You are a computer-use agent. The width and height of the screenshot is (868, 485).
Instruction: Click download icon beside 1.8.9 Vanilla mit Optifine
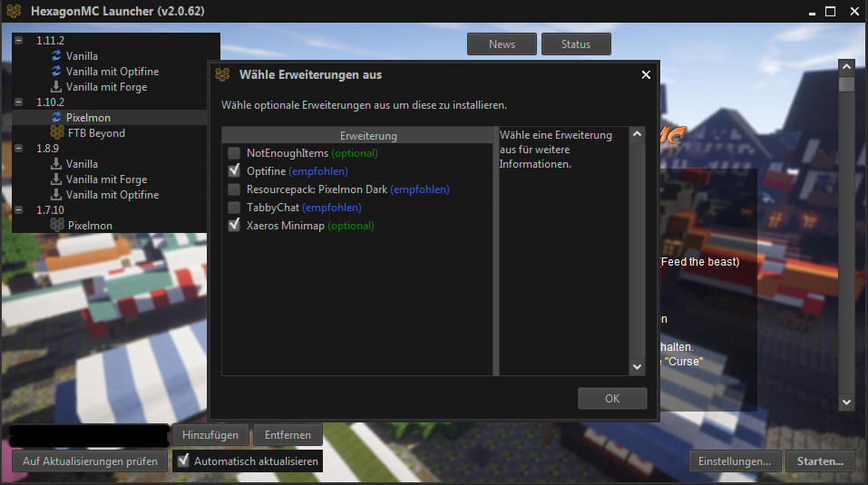(57, 195)
